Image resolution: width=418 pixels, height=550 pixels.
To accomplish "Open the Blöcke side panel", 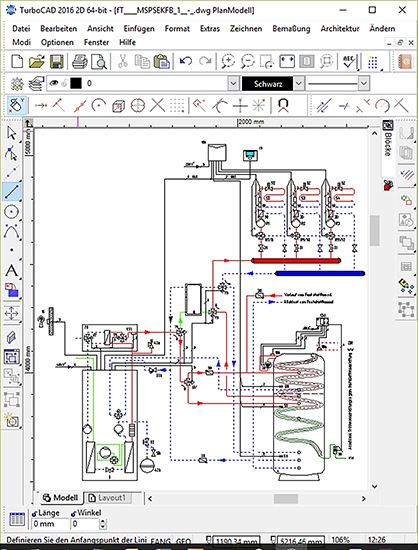I will 388,140.
